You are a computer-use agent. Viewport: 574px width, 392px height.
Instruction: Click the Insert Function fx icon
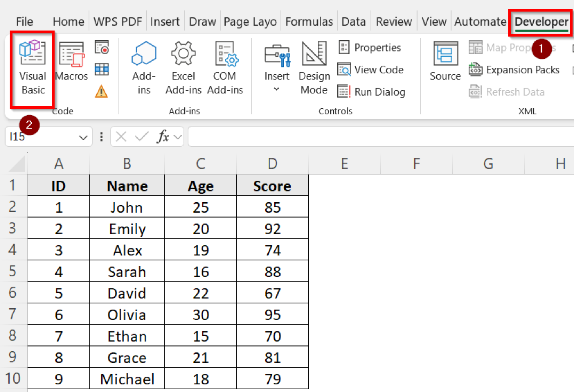tap(163, 137)
